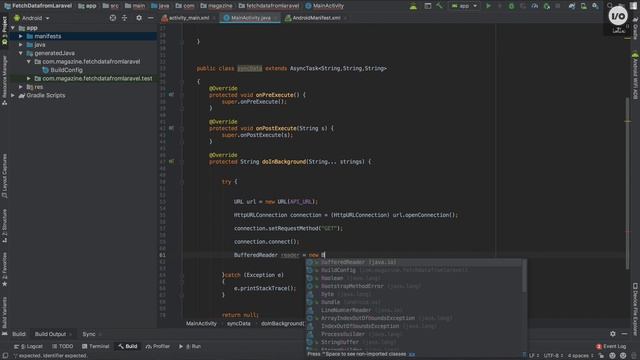The height and width of the screenshot is (360, 640).
Task: Open the TODO tool window
Action: [62, 346]
